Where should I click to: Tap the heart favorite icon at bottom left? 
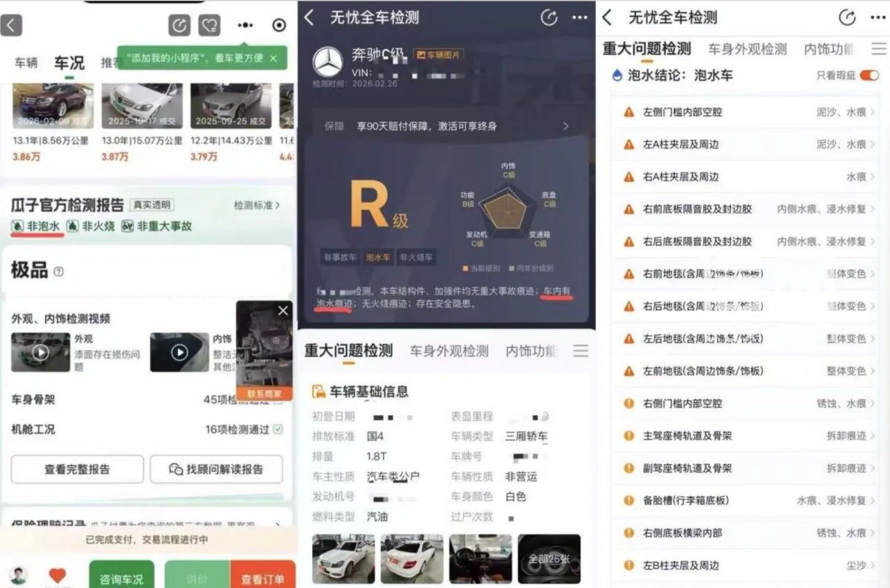(x=58, y=575)
